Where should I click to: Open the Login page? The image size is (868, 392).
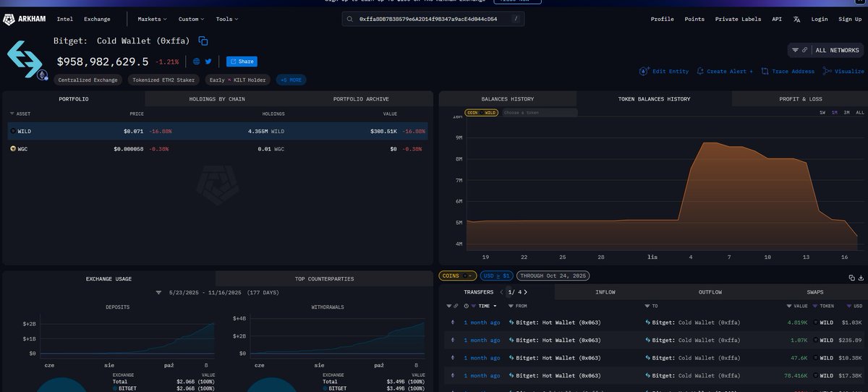coord(820,20)
